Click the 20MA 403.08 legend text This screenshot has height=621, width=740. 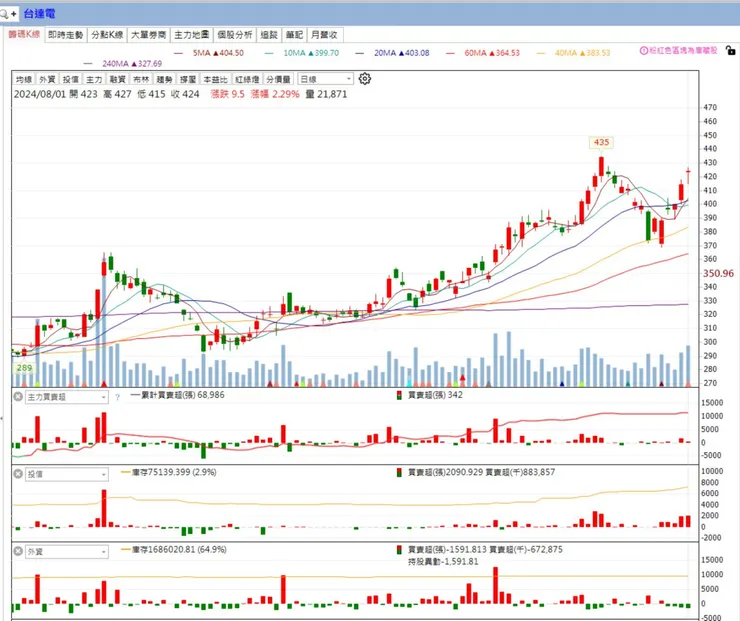coord(402,53)
